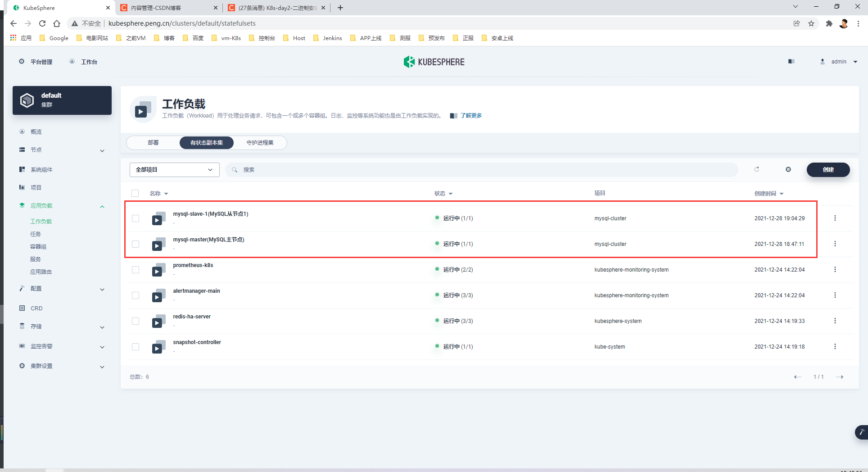Open more actions for redis-ha-server row
Screen dimensions: 868x472
tap(835, 321)
